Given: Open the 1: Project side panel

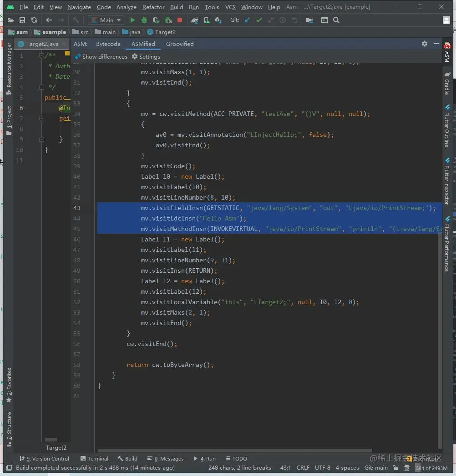Looking at the screenshot, I should [x=9, y=120].
